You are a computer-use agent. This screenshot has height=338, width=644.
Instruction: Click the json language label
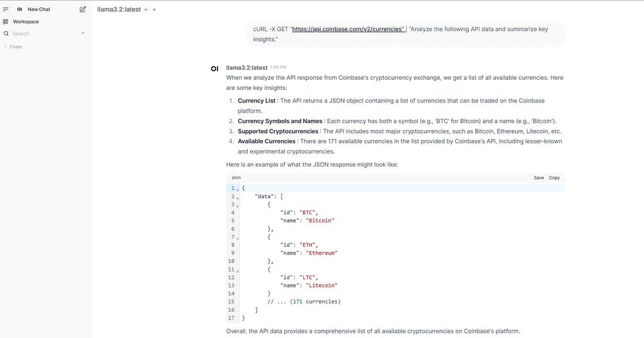236,178
